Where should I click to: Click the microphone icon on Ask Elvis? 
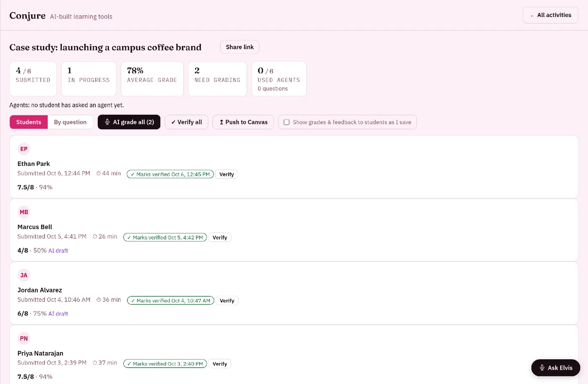pos(542,368)
